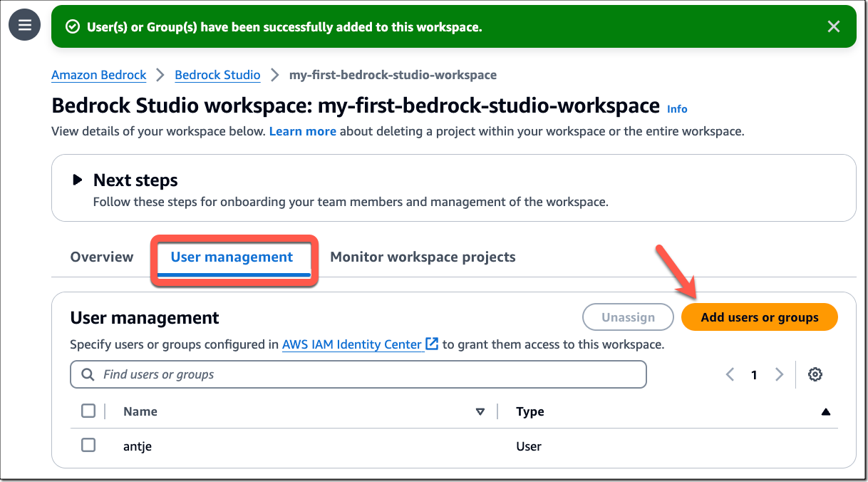Go to the previous page of users
This screenshot has height=482, width=868.
coord(730,374)
